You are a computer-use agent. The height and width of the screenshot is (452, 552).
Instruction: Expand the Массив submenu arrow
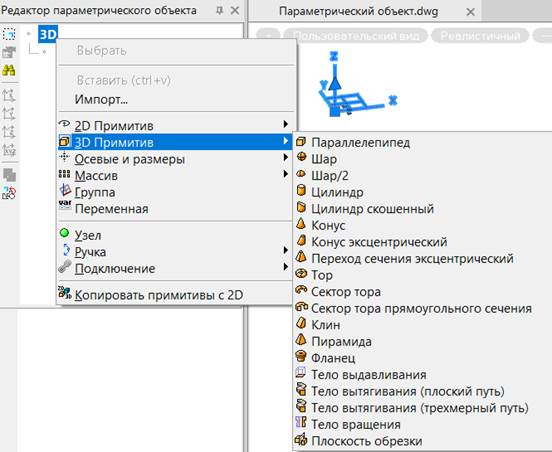pos(286,174)
